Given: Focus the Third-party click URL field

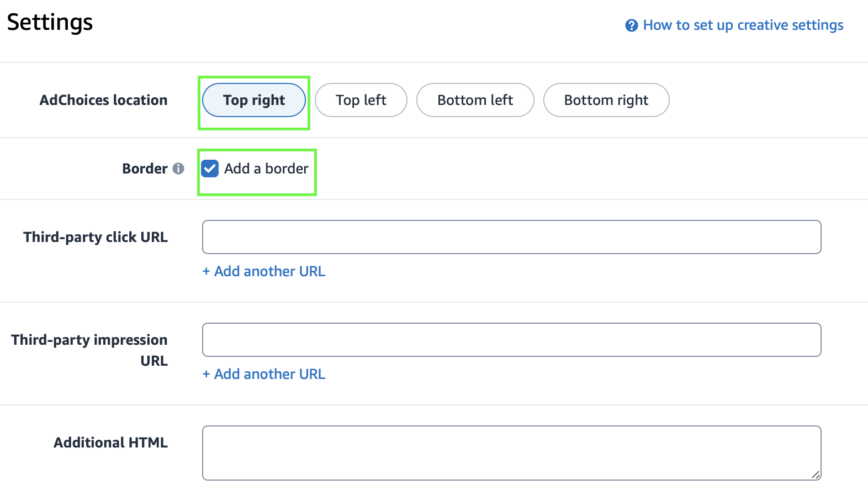Looking at the screenshot, I should (511, 237).
